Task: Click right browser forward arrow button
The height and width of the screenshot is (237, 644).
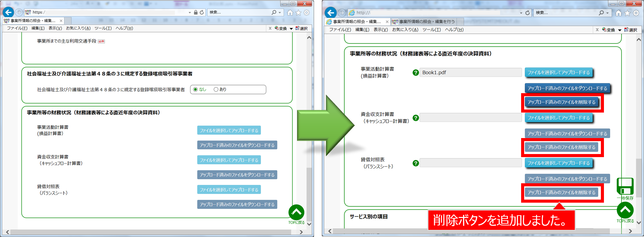Action: [342, 13]
